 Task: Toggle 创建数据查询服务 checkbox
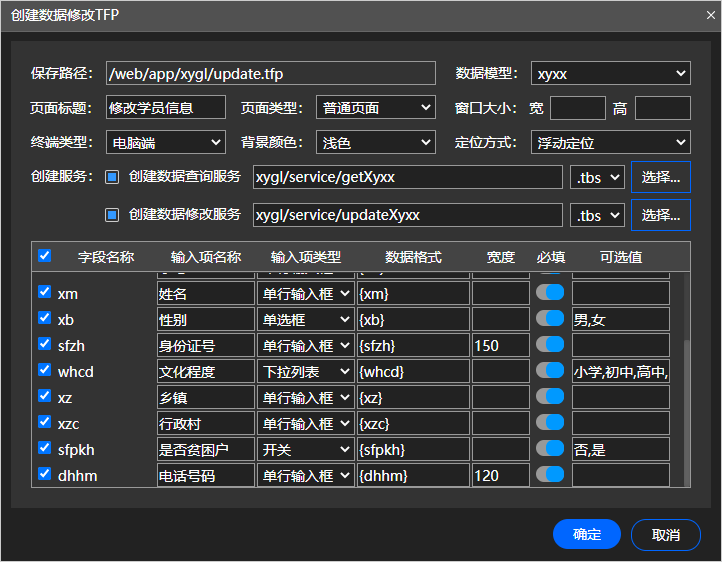tap(112, 177)
